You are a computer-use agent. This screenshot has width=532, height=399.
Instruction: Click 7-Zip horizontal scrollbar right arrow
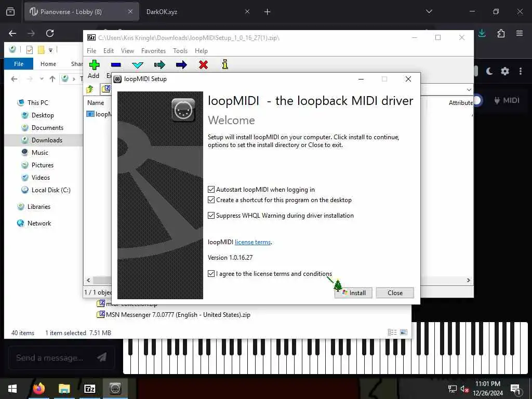coord(468,280)
